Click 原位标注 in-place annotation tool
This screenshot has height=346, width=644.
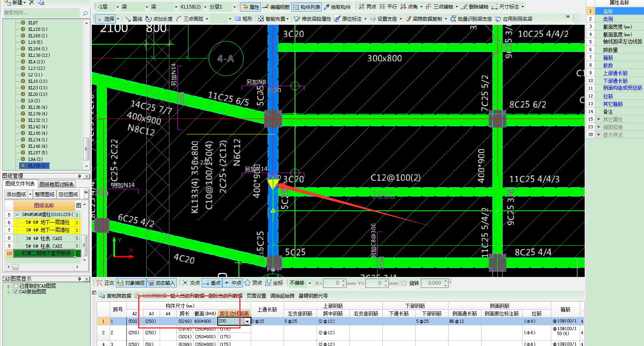(x=348, y=19)
